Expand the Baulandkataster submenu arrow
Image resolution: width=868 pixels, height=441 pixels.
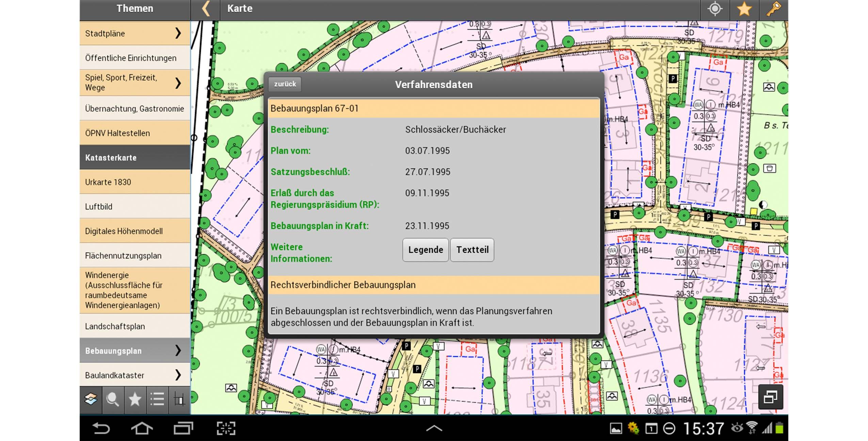tap(178, 375)
